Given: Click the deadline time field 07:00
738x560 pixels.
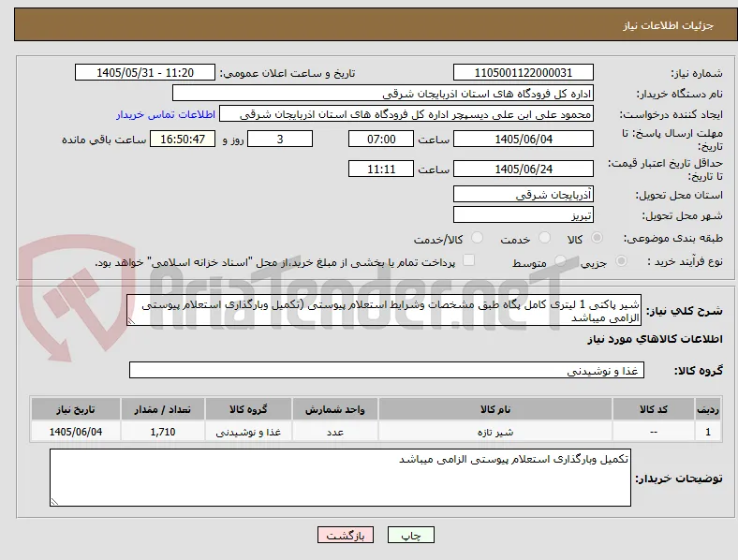Looking at the screenshot, I should click(x=381, y=139).
